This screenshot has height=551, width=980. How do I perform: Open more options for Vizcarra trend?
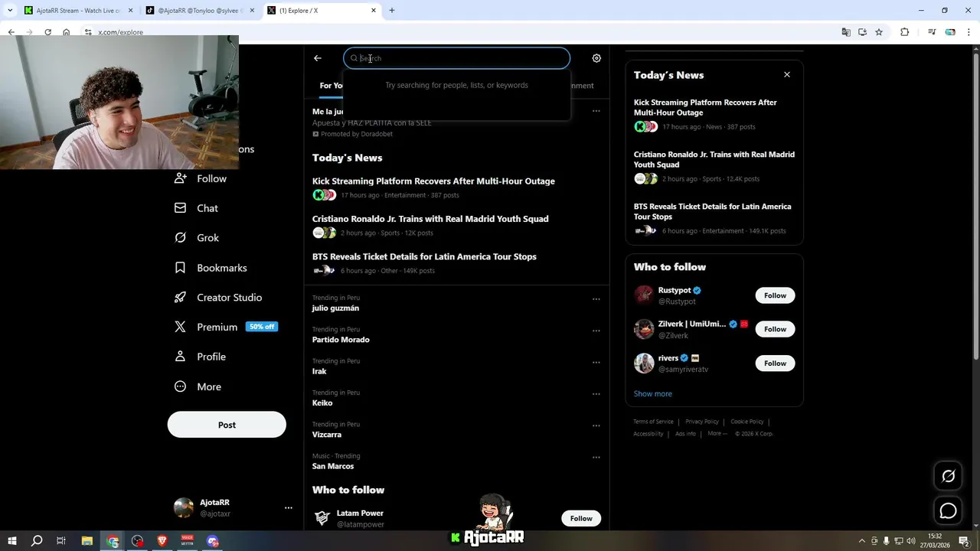click(x=596, y=425)
